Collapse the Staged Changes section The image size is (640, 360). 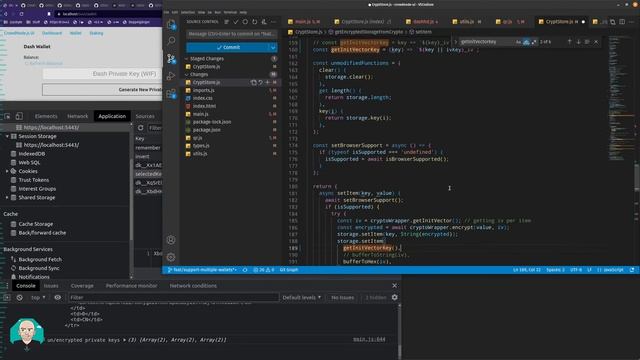(187, 59)
